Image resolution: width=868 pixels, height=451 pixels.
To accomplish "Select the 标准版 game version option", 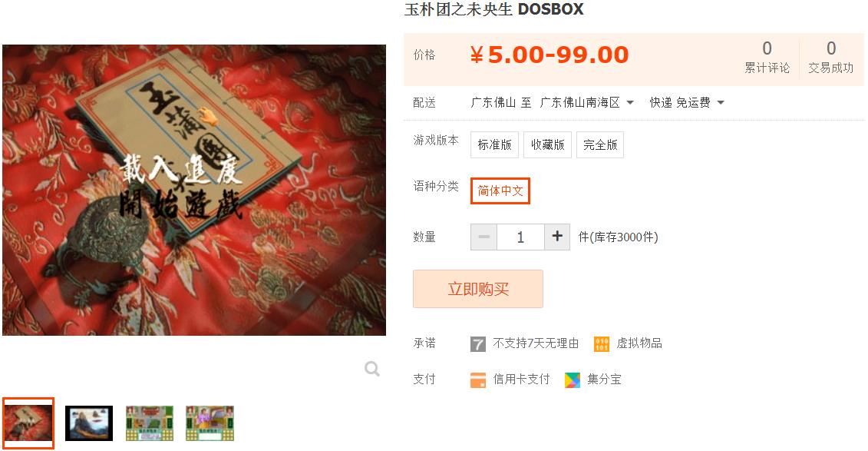I will (494, 144).
